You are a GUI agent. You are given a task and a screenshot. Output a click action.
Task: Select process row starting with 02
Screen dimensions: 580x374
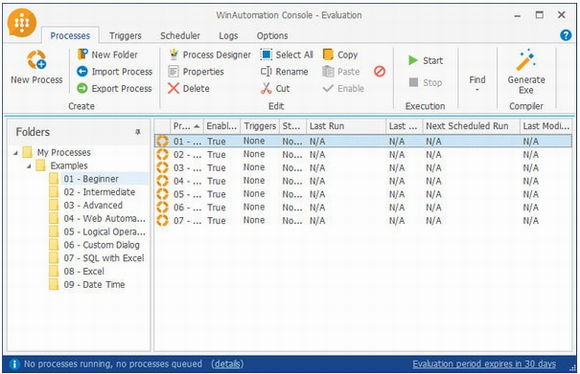point(363,154)
